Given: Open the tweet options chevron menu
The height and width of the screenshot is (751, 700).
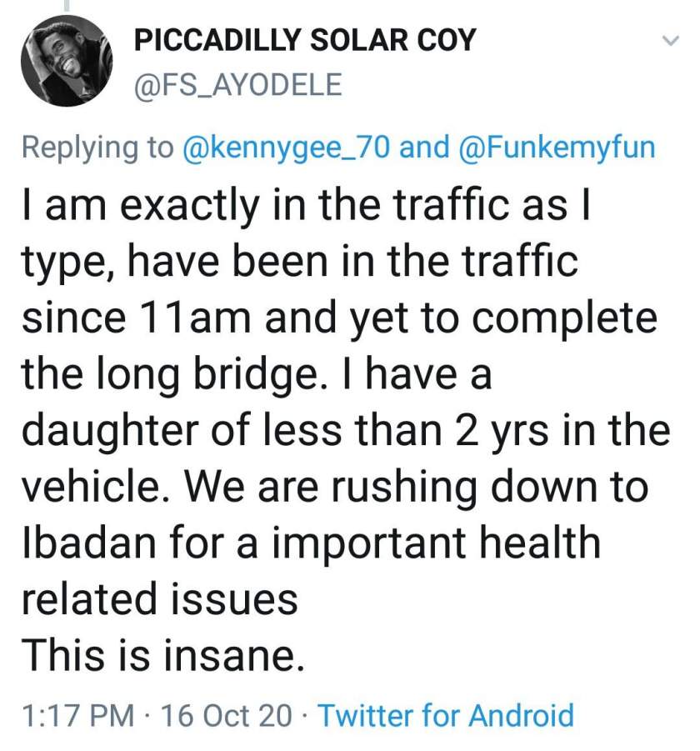Looking at the screenshot, I should [671, 41].
